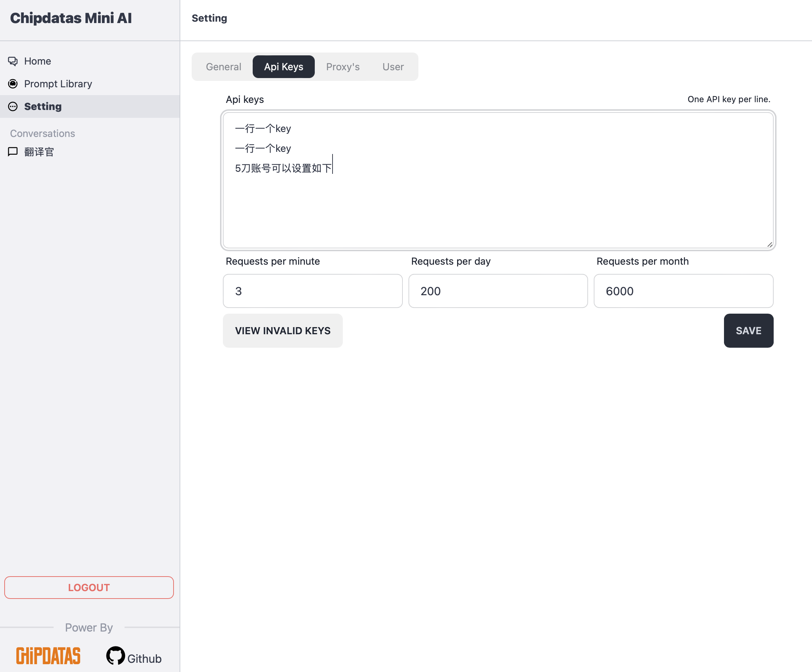This screenshot has height=672, width=812.
Task: Go to the User tab
Action: point(393,67)
